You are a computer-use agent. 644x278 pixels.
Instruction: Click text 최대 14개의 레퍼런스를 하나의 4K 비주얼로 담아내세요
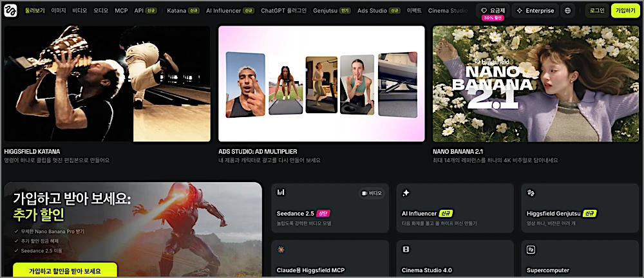click(x=495, y=161)
